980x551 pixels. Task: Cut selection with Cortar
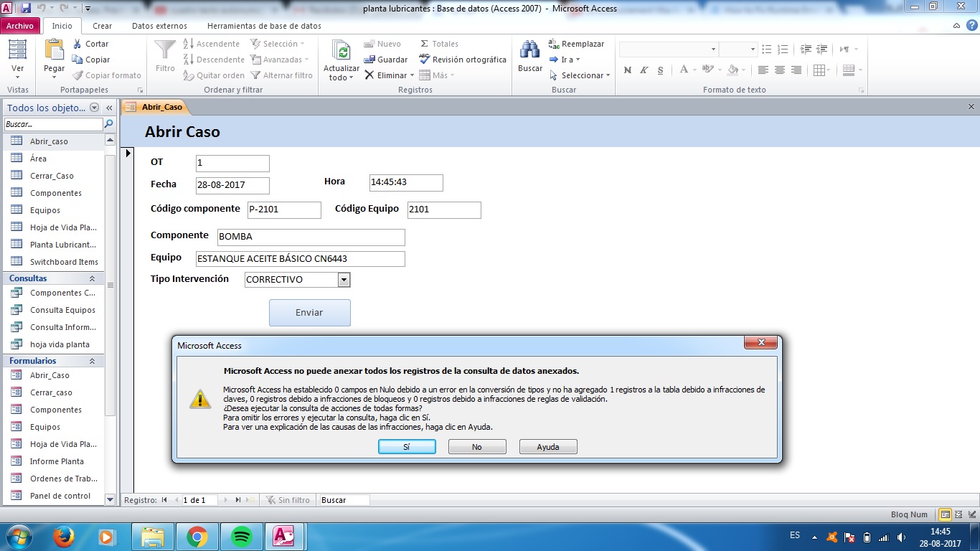tap(90, 44)
